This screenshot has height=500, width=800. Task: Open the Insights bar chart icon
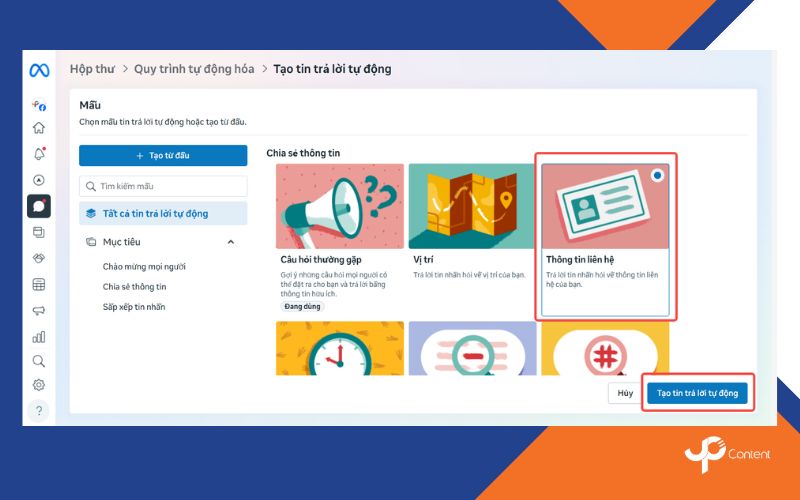(x=39, y=336)
